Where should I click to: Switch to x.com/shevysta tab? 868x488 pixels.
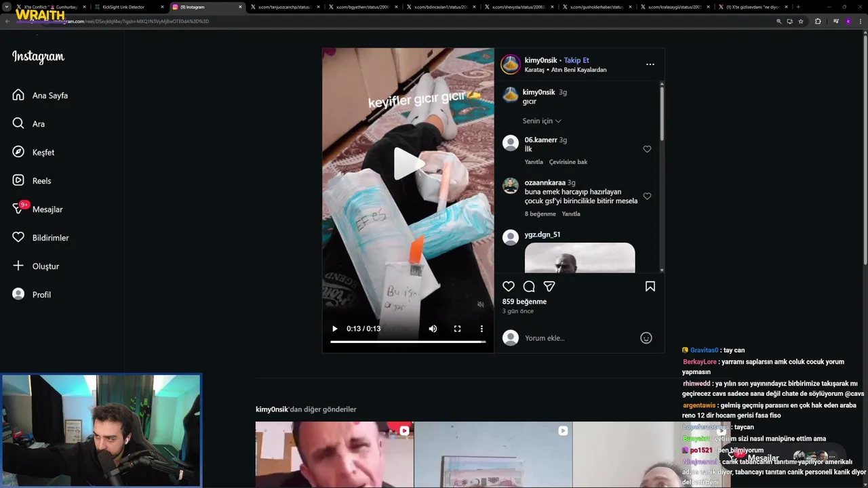(x=517, y=7)
